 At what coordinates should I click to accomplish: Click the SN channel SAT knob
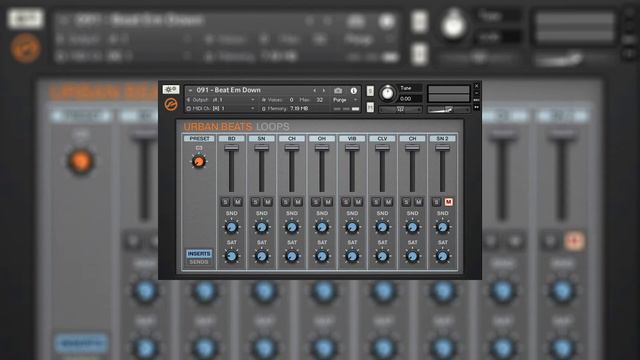pyautogui.click(x=262, y=256)
